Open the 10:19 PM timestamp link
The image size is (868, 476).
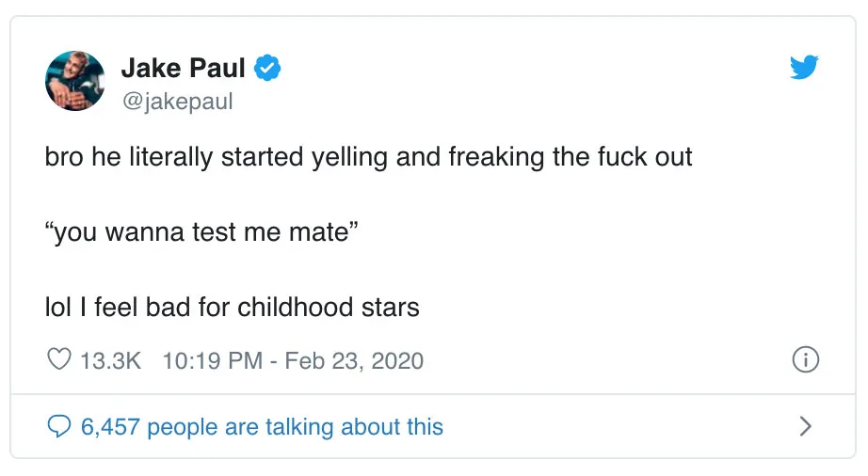tap(212, 360)
